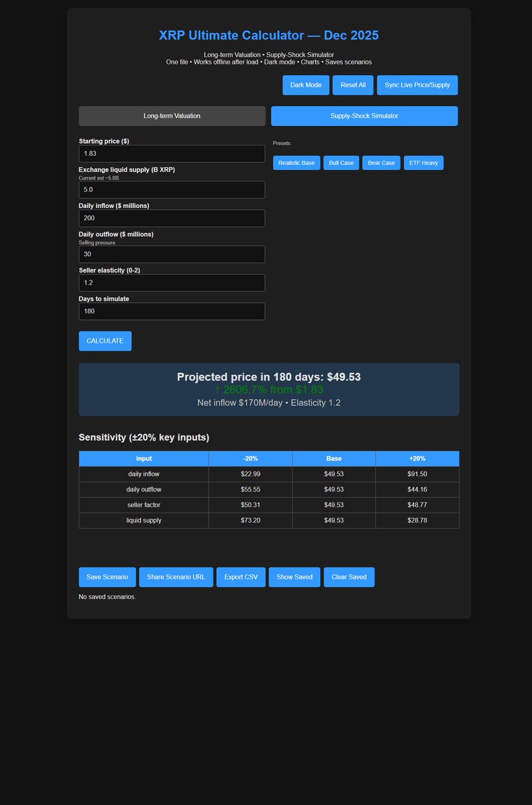This screenshot has height=805, width=532.
Task: Click the Input column header
Action: coord(144,459)
